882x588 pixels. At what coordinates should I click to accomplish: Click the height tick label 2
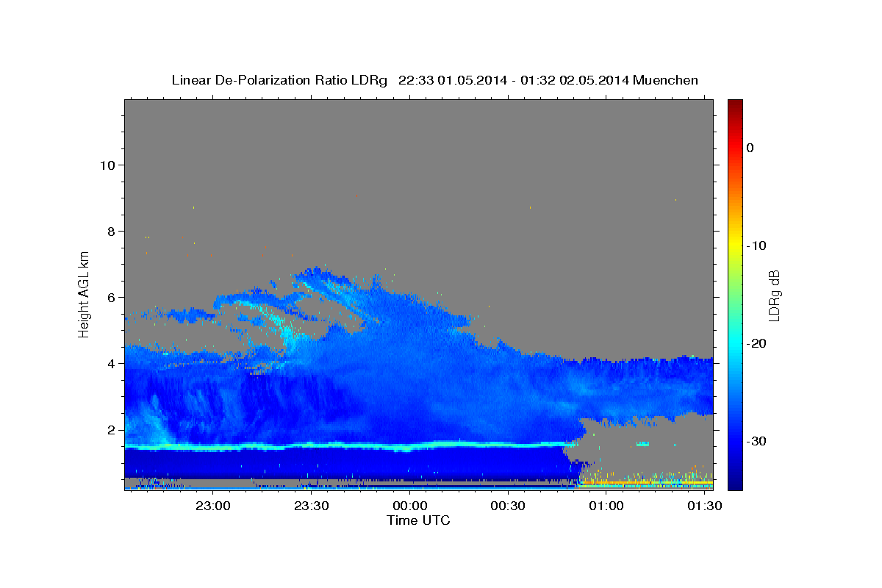pyautogui.click(x=112, y=430)
